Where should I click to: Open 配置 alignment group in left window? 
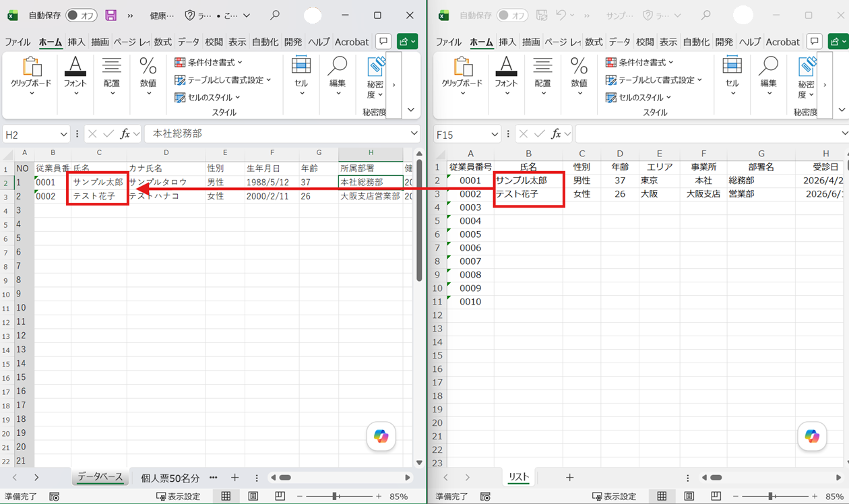click(112, 76)
